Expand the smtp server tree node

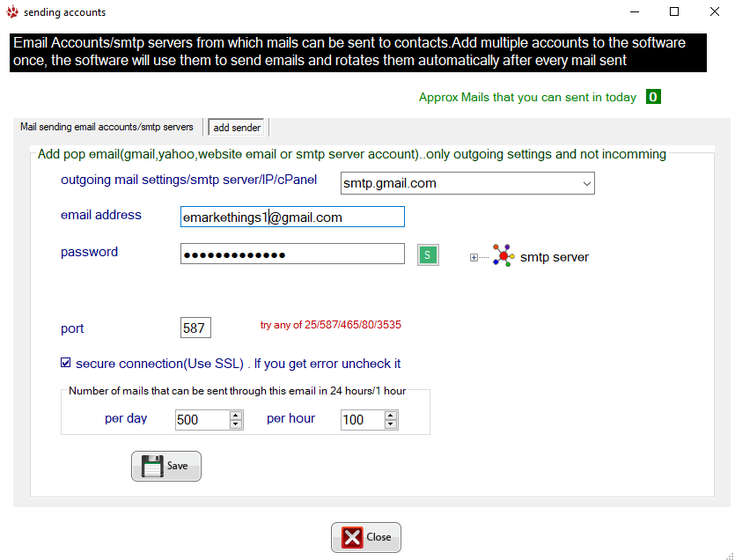(x=474, y=257)
